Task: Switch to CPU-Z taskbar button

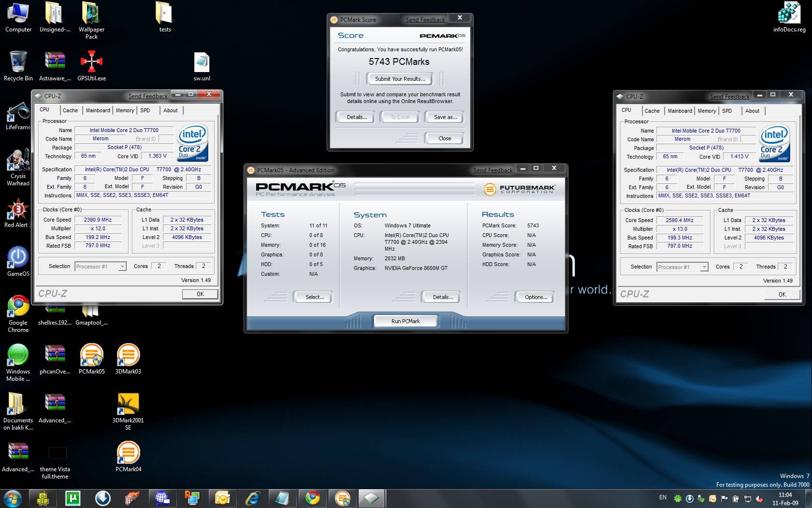Action: (x=371, y=498)
